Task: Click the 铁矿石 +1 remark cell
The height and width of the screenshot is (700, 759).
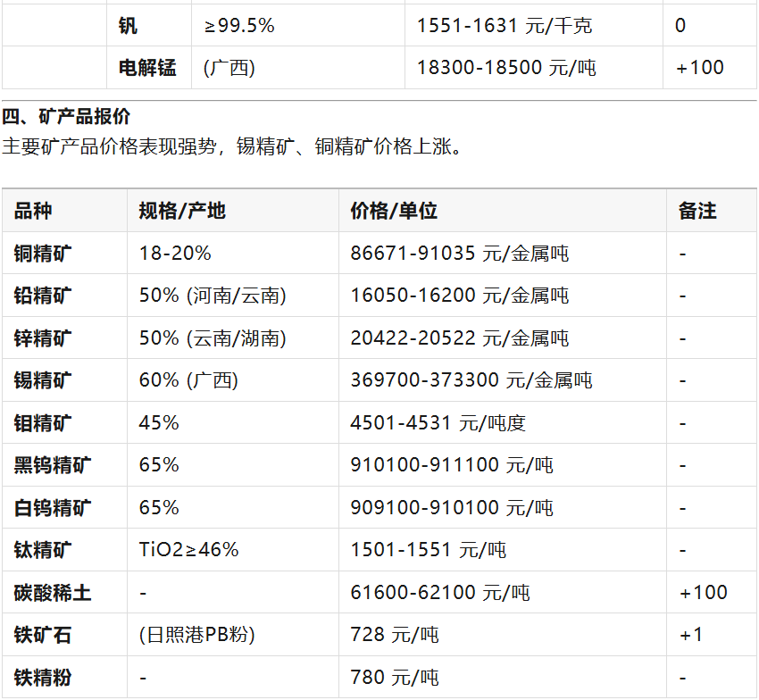Action: point(691,635)
